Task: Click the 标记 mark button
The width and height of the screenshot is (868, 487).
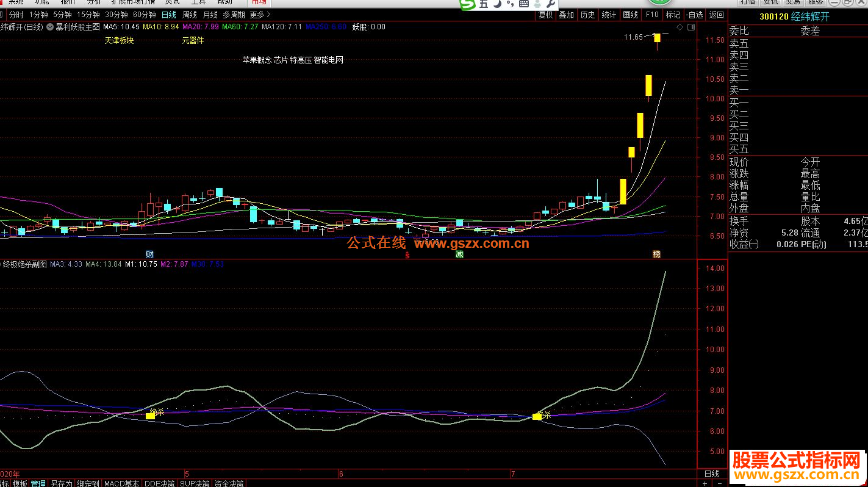Action: coord(673,15)
